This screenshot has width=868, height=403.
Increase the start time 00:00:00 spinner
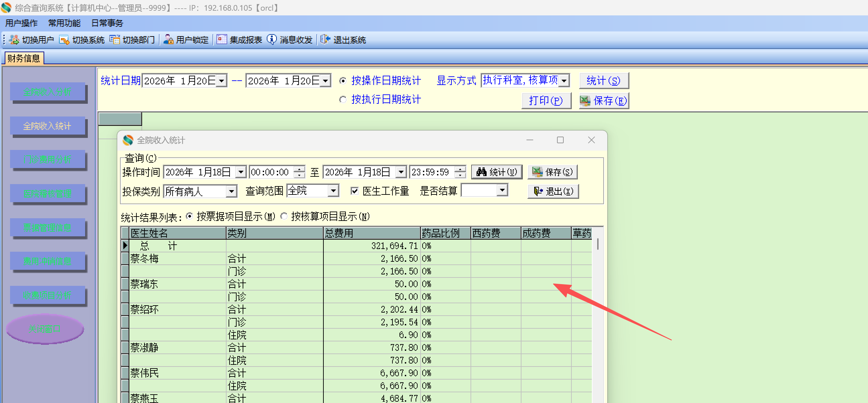point(299,169)
